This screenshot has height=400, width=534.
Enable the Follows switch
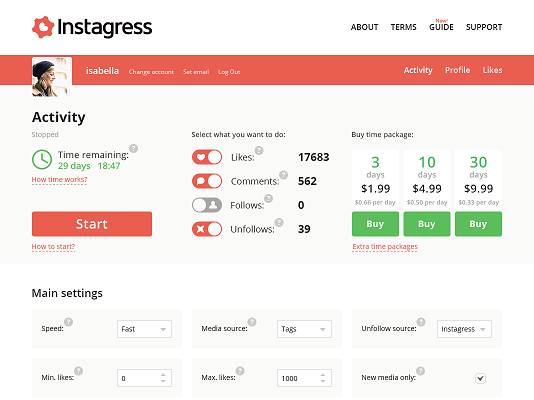pyautogui.click(x=207, y=205)
